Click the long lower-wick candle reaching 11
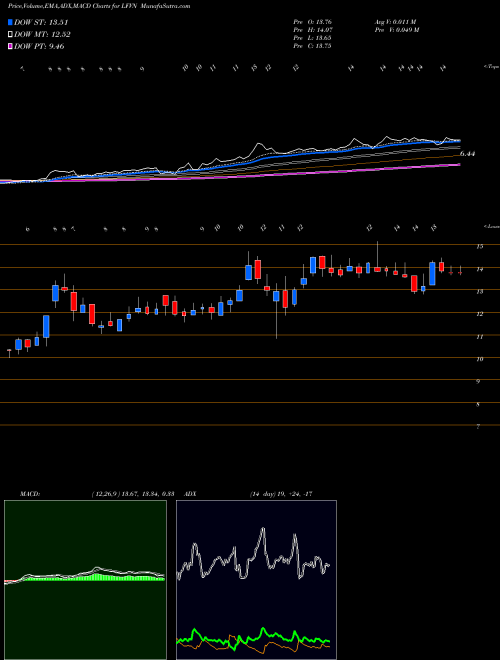 pos(276,296)
